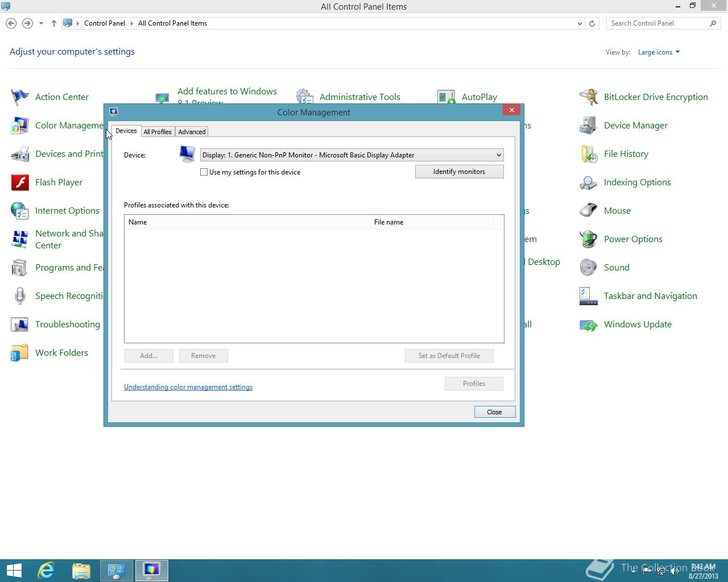Click the All Control Panel Items breadcrumb
The width and height of the screenshot is (728, 582).
172,23
